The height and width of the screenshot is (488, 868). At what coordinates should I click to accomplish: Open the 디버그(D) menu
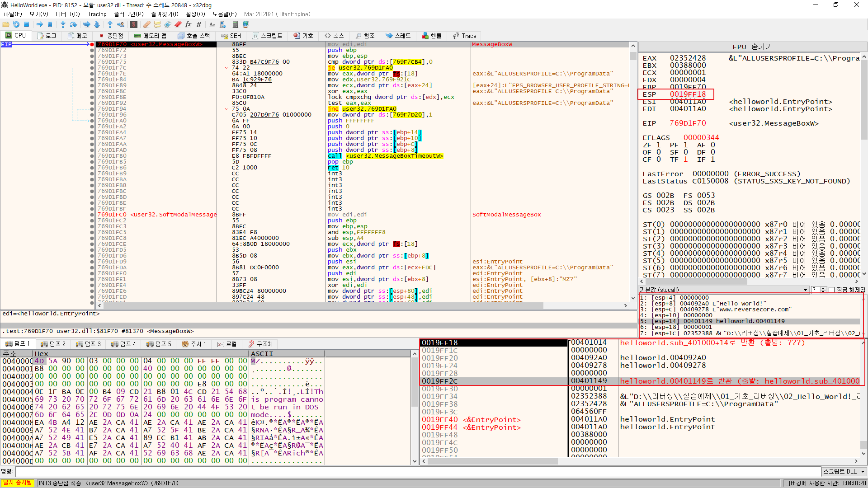pos(67,14)
